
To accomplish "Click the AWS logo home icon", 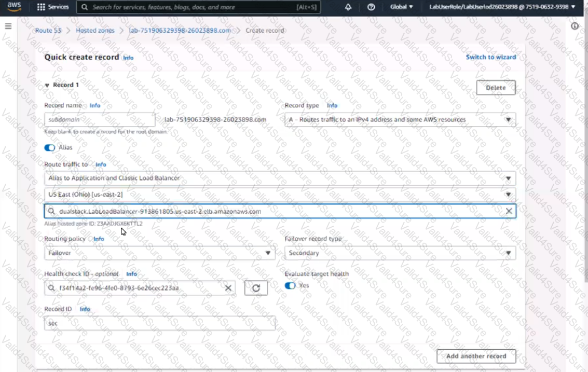I will (x=15, y=7).
